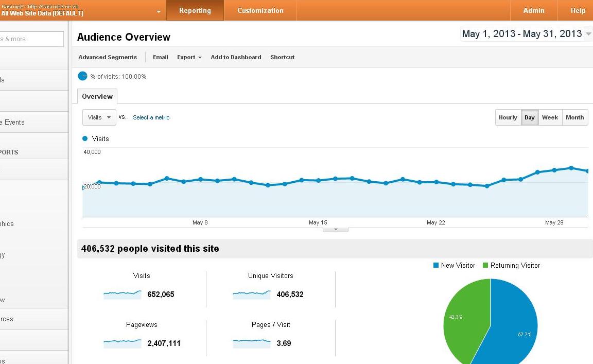
Task: Open the Admin menu
Action: [534, 10]
